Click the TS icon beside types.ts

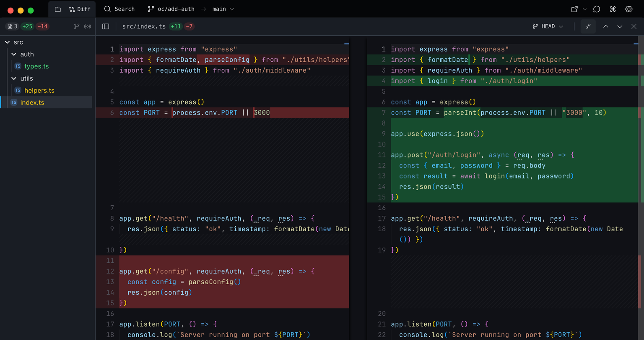[18, 66]
